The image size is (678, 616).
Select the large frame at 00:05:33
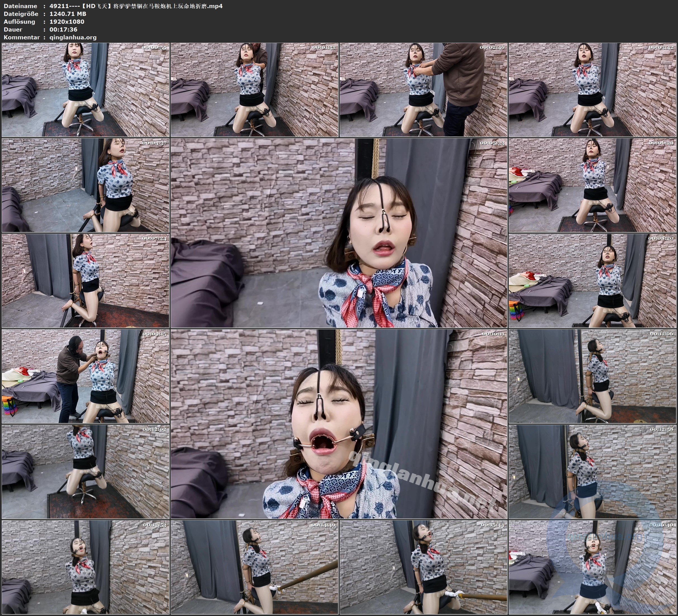(x=339, y=233)
